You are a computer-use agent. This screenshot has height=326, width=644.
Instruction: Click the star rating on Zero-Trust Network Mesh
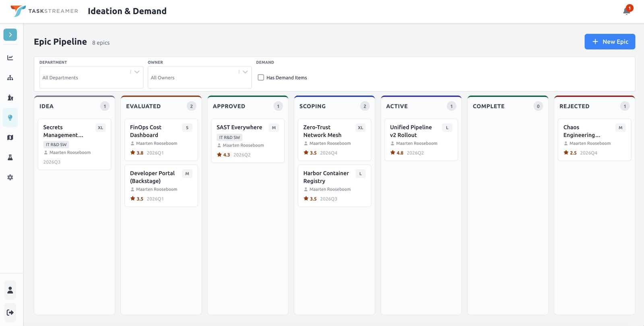(310, 153)
